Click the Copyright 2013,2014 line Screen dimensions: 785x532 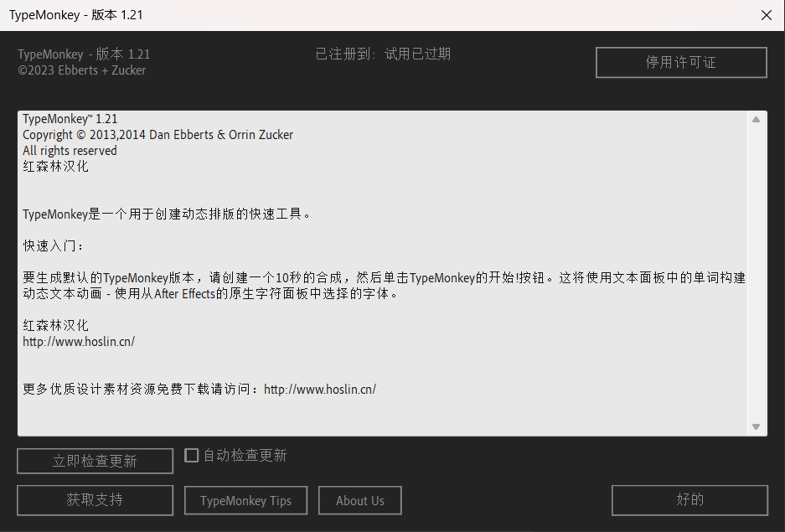pyautogui.click(x=158, y=135)
